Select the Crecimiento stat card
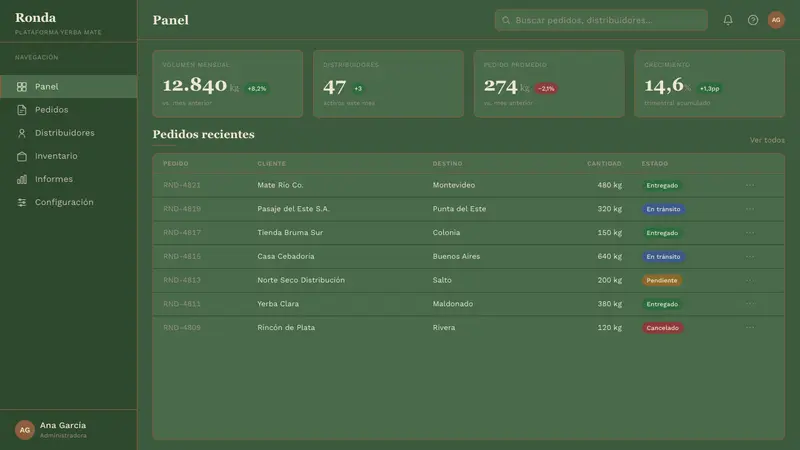Image resolution: width=800 pixels, height=450 pixels. [x=710, y=84]
